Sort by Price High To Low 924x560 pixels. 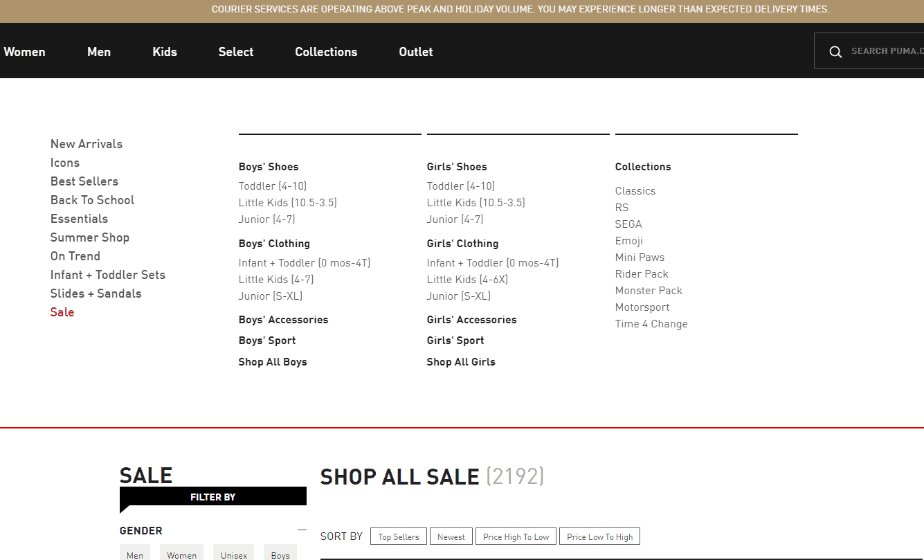pos(516,536)
